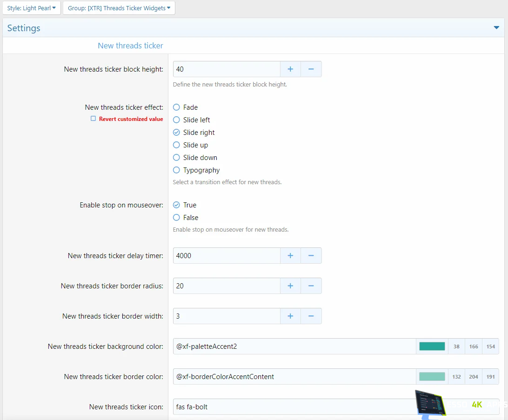
Task: Increment the ticker border radius value
Action: click(290, 286)
